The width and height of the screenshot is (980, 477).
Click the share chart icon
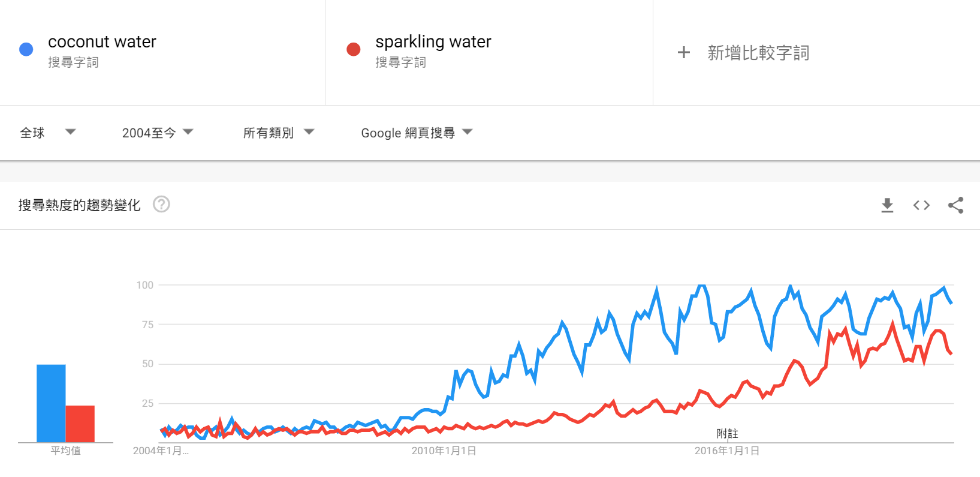pyautogui.click(x=955, y=205)
